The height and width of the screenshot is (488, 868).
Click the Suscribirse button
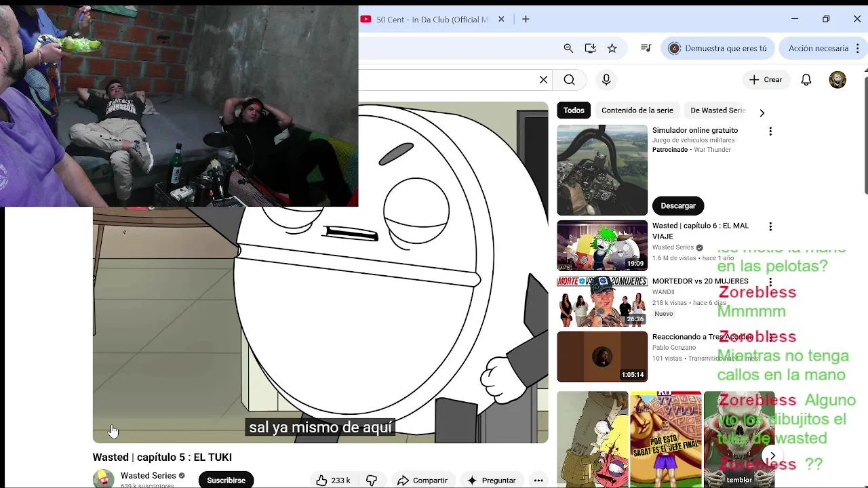click(x=226, y=480)
